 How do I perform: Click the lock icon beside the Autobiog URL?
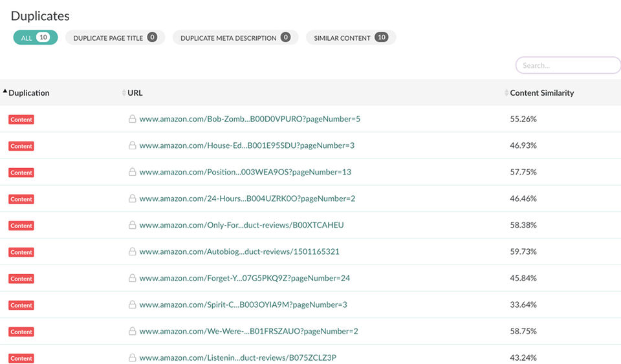(133, 252)
